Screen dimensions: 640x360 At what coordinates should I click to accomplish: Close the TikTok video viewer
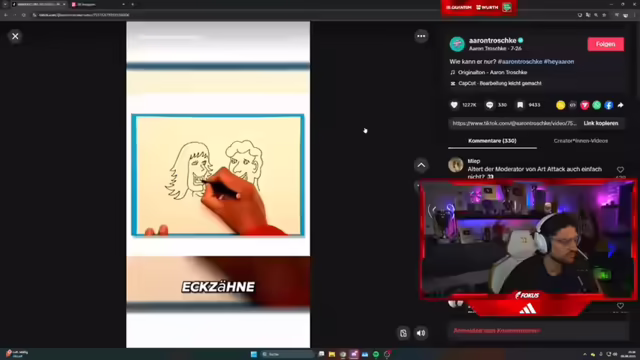(15, 36)
